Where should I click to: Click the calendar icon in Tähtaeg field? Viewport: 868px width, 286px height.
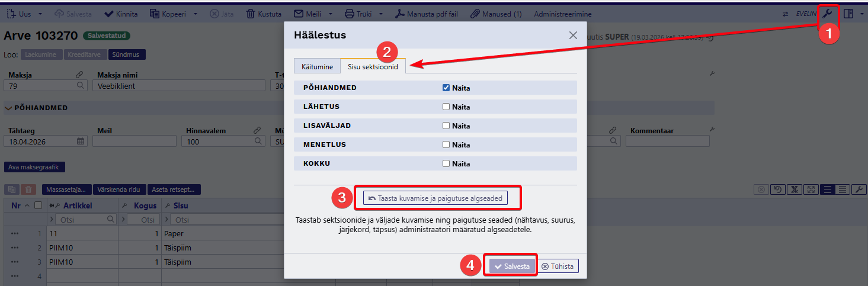(x=81, y=141)
